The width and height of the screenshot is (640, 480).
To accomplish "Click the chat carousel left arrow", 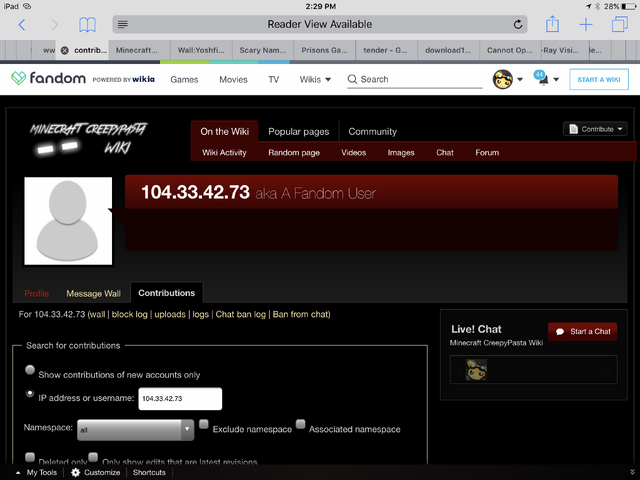I will coord(459,370).
